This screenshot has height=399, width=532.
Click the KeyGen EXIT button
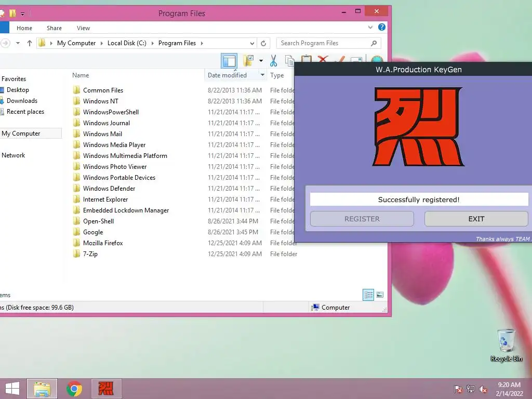pos(476,219)
